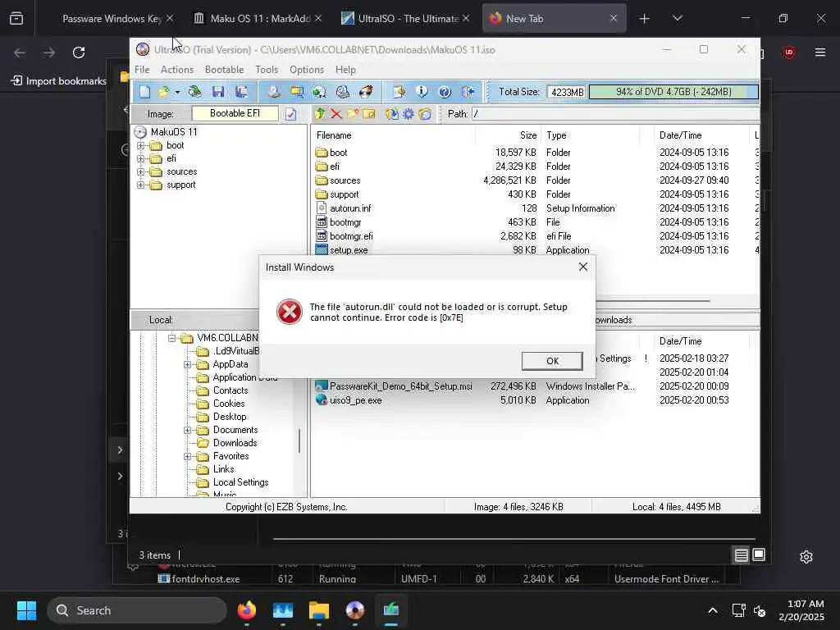Open the Actions menu
The height and width of the screenshot is (630, 840).
click(x=177, y=70)
